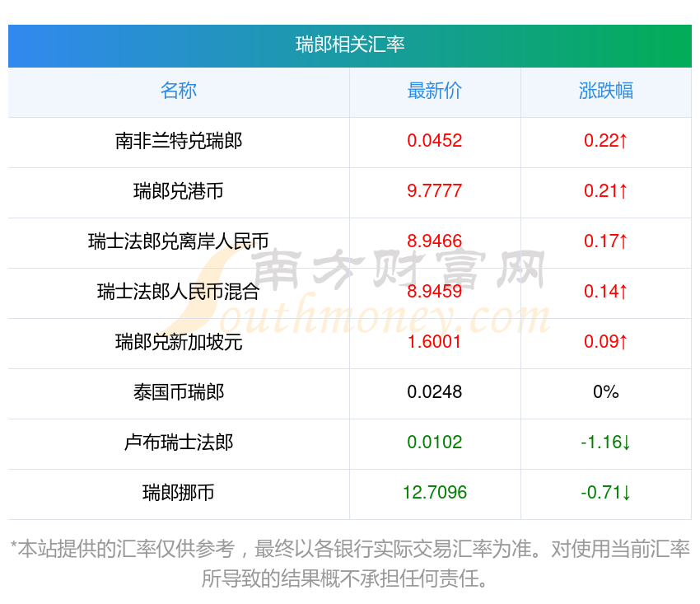Select the 瑞郎挪币 row name

[179, 493]
